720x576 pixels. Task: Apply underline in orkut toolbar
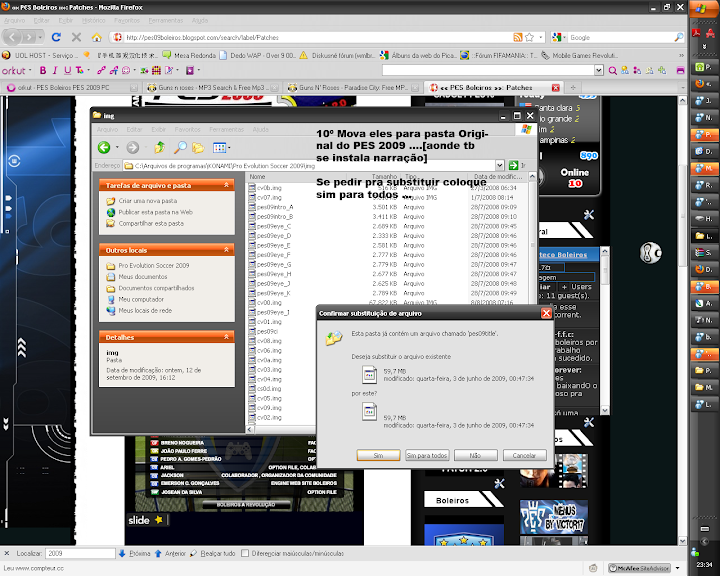68,70
